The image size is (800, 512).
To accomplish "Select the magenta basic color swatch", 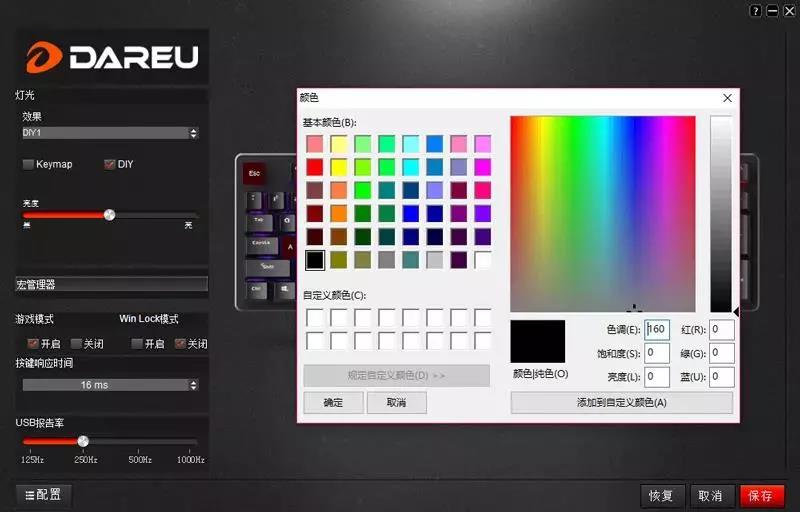I will tap(482, 167).
